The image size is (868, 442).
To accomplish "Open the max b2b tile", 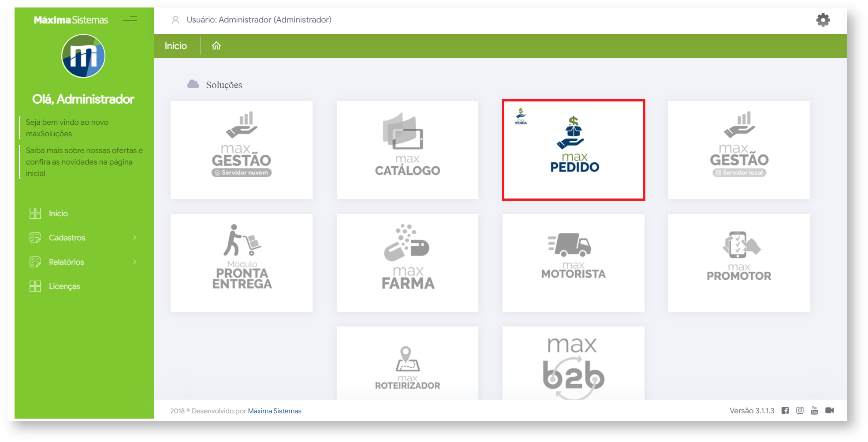I will tap(574, 363).
